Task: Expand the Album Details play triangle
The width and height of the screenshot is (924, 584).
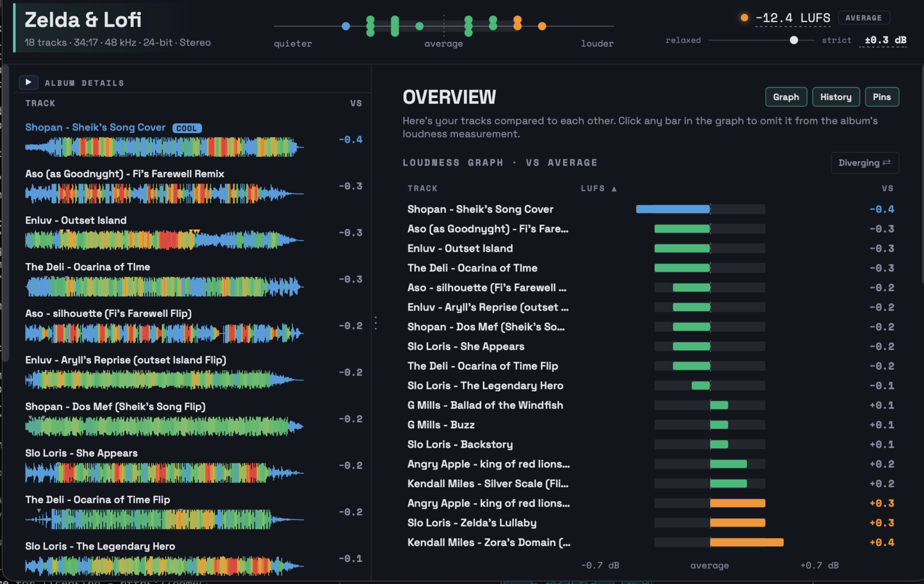Action: tap(28, 83)
